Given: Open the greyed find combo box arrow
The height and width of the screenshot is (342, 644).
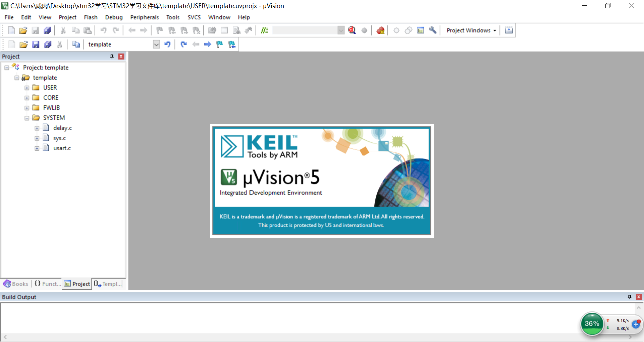Looking at the screenshot, I should pos(341,31).
